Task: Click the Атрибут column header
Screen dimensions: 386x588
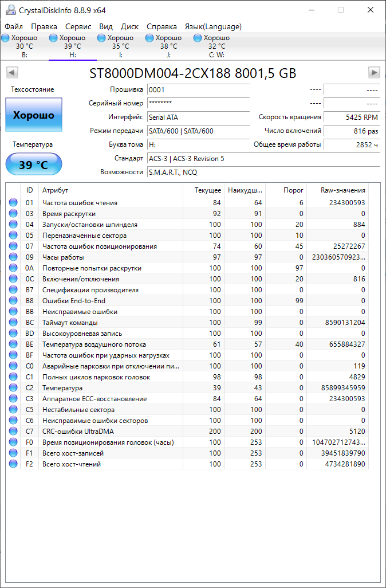Action: (x=111, y=190)
